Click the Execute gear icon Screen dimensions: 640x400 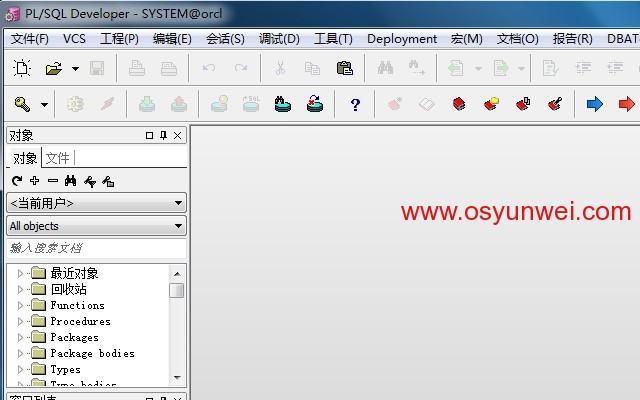(x=75, y=104)
